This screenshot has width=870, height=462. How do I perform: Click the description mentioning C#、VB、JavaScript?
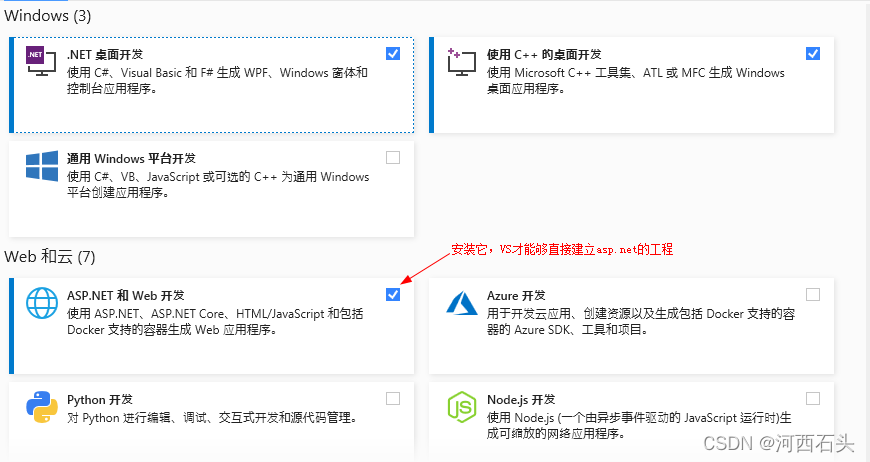pyautogui.click(x=218, y=185)
